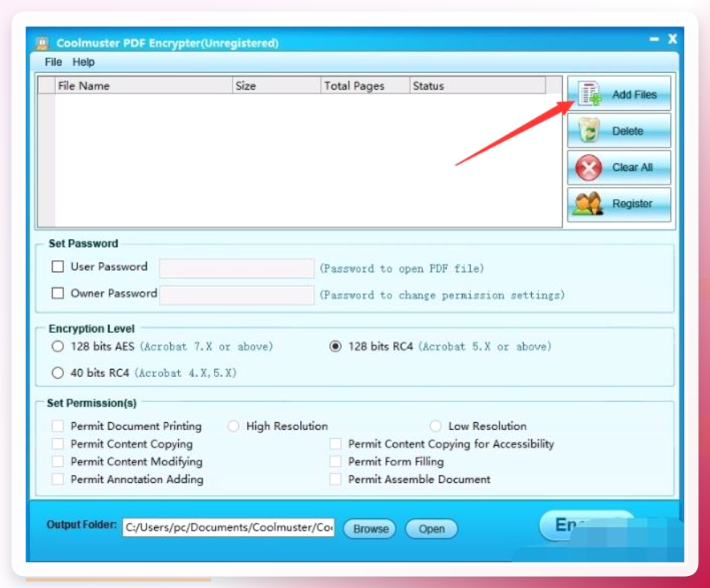710x588 pixels.
Task: Choose High Resolution printing option
Action: point(233,426)
